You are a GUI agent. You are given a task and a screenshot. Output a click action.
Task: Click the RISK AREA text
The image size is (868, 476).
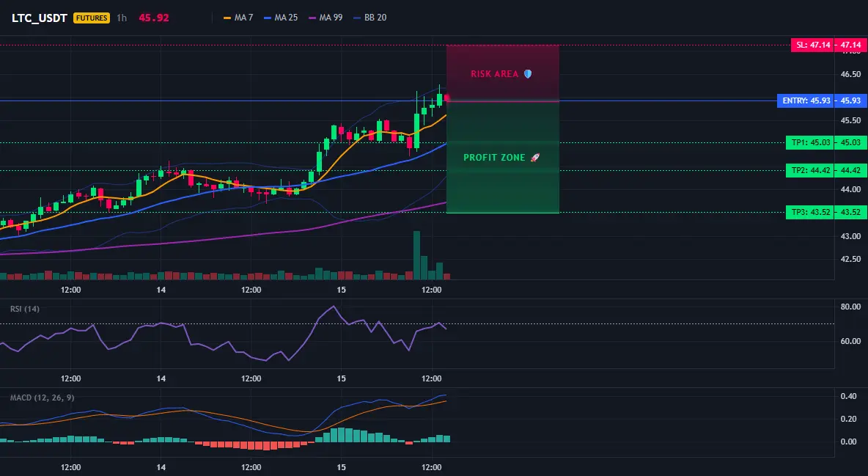coord(494,73)
